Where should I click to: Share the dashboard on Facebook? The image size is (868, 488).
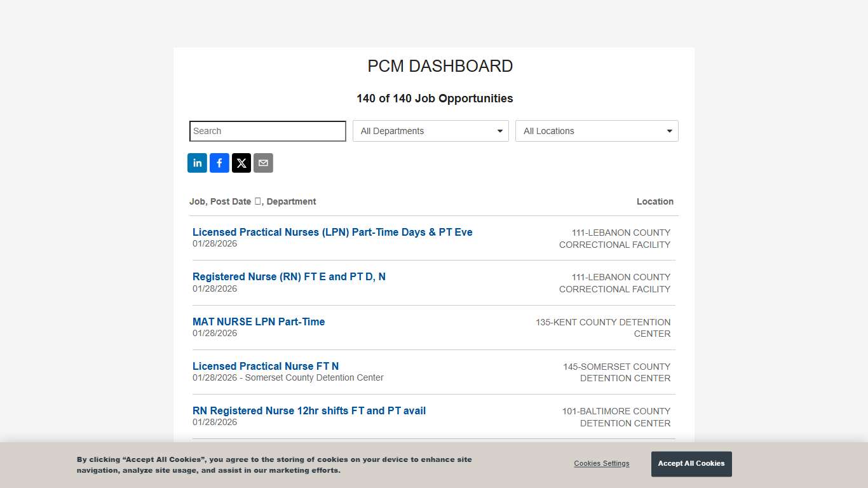(219, 163)
